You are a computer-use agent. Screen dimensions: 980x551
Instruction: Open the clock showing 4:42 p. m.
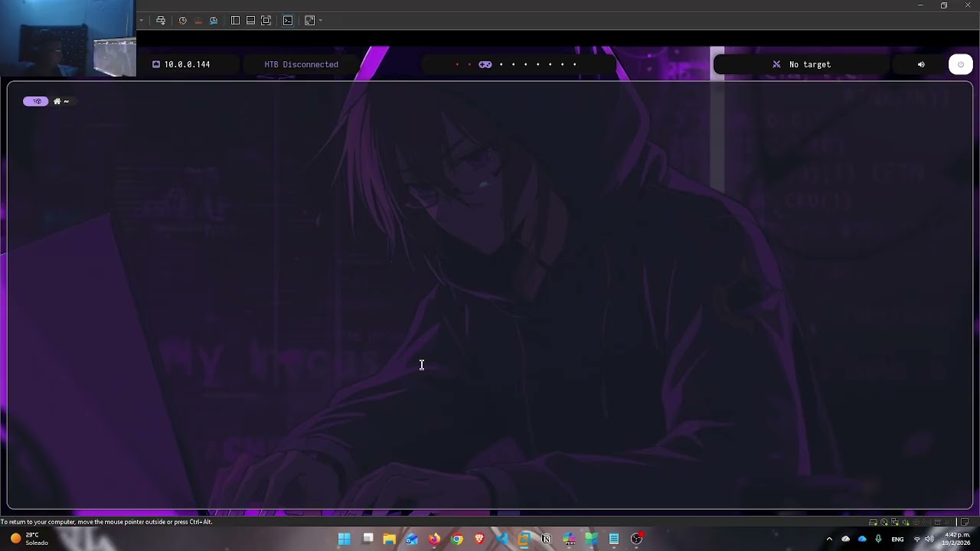(957, 539)
